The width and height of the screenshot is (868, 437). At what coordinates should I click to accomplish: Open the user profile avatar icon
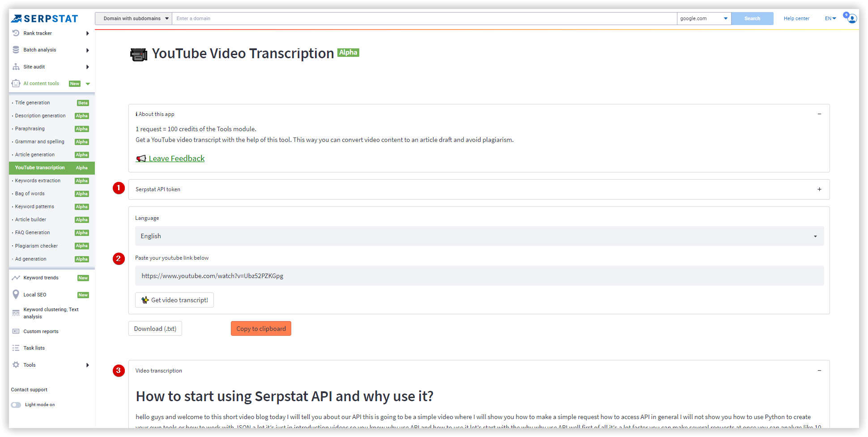852,18
